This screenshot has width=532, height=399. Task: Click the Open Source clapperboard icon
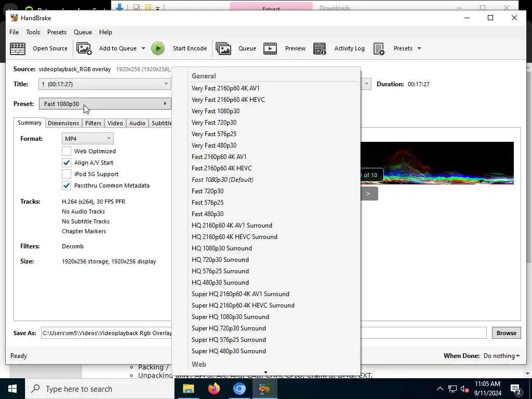point(18,48)
